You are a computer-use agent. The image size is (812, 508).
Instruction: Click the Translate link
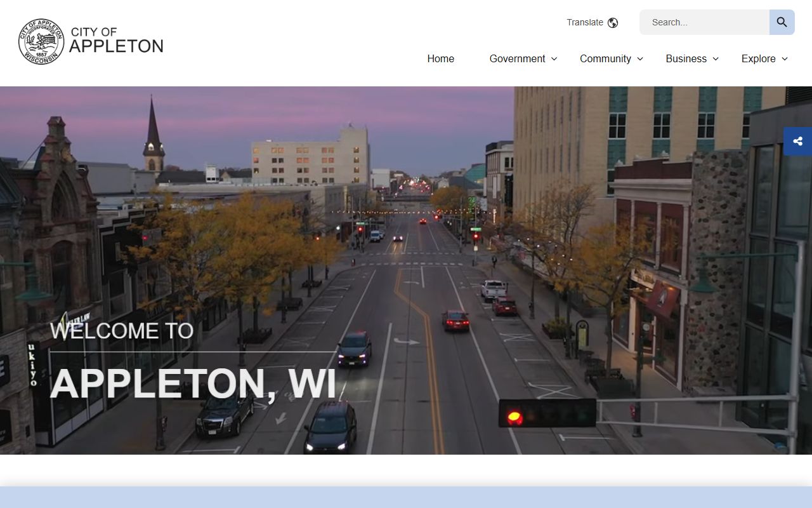(585, 22)
